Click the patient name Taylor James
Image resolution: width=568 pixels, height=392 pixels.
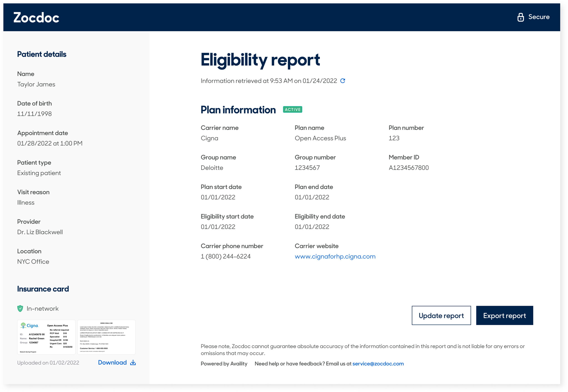36,84
